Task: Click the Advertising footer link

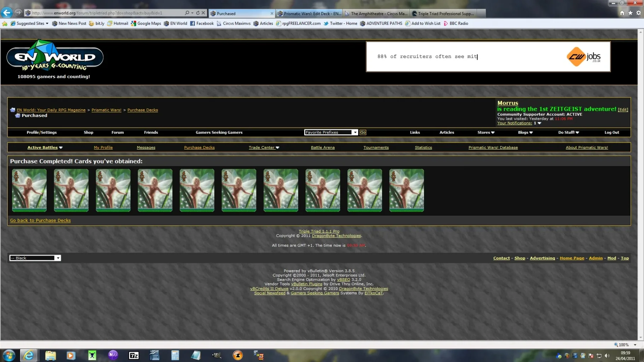Action: [542, 258]
